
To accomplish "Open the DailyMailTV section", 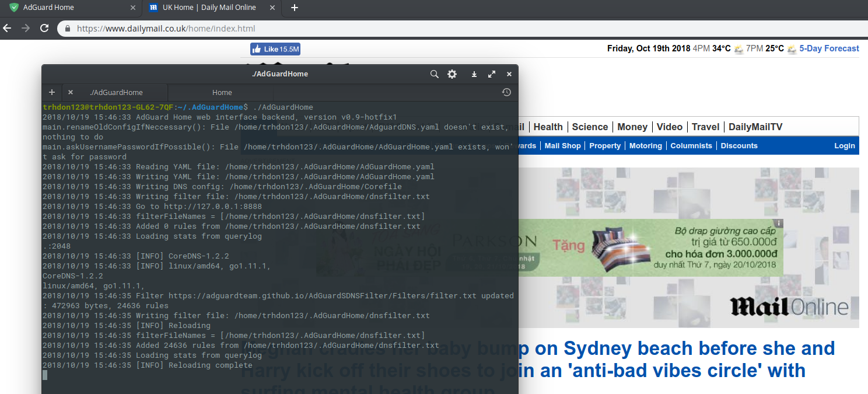I will [x=755, y=127].
